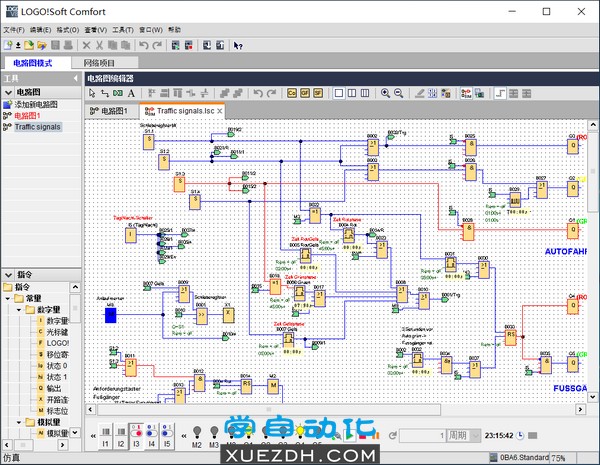Select the arrow selection tool in editor toolbar
The image size is (600, 465).
coord(92,93)
